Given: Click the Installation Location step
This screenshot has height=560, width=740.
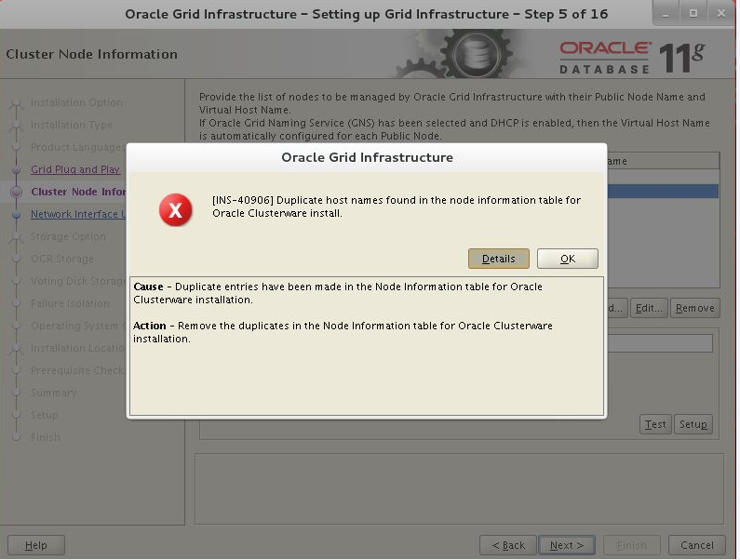Looking at the screenshot, I should (x=78, y=349).
